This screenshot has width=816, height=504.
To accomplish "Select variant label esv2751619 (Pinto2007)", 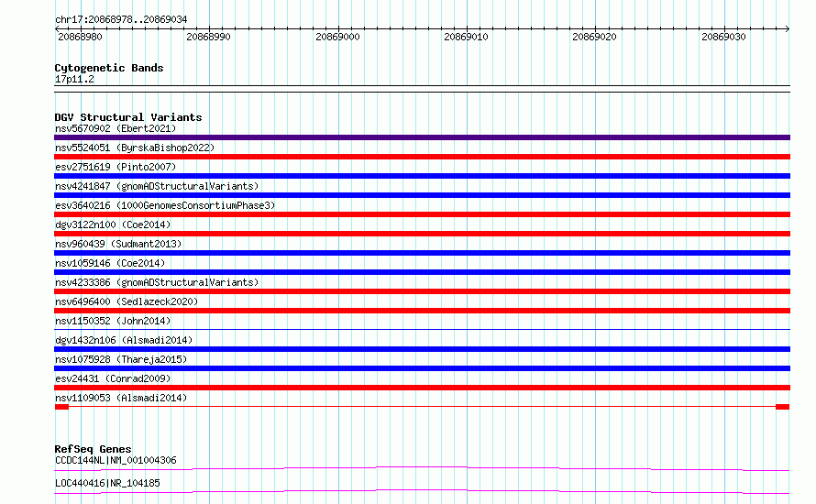I will (116, 167).
